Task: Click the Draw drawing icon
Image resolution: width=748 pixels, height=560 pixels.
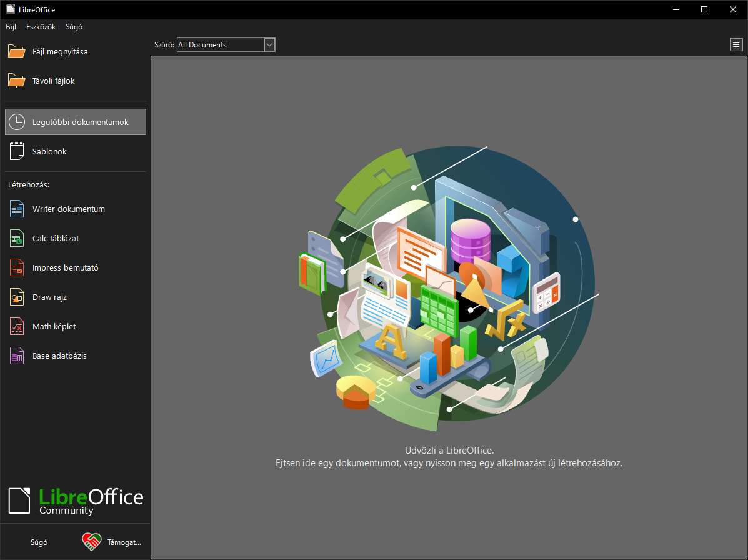Action: (17, 297)
